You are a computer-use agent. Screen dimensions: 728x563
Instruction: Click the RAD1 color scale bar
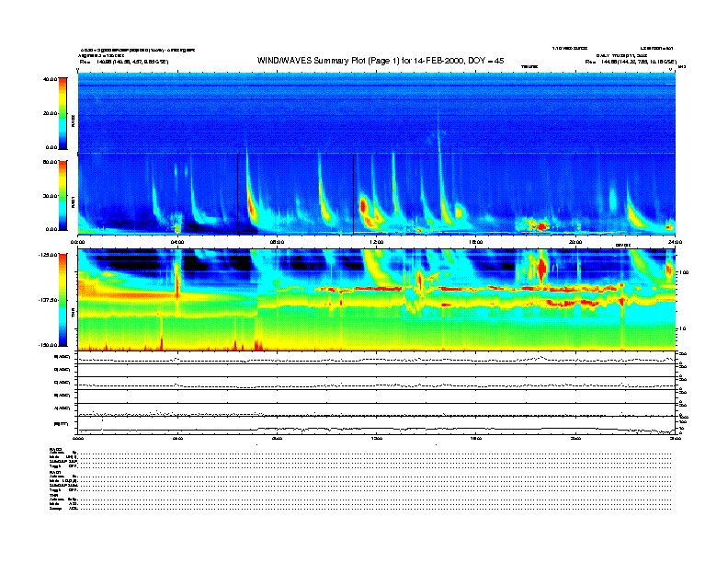(x=63, y=195)
